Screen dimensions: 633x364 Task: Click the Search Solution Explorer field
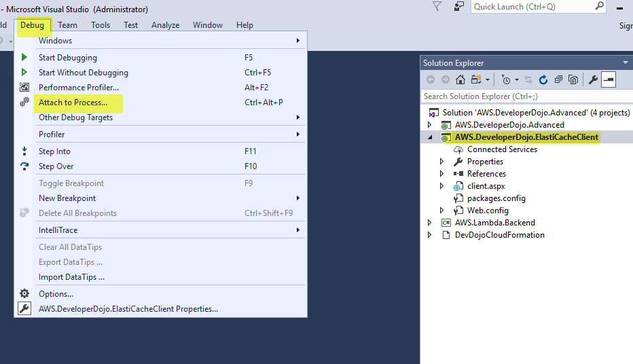click(527, 96)
